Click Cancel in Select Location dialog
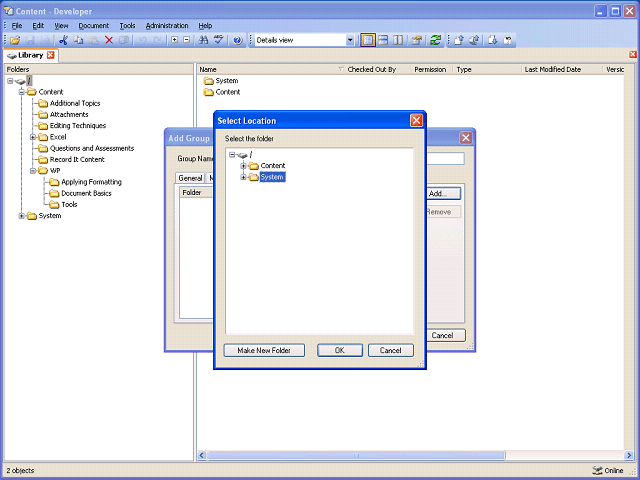This screenshot has width=640, height=480. click(x=391, y=350)
